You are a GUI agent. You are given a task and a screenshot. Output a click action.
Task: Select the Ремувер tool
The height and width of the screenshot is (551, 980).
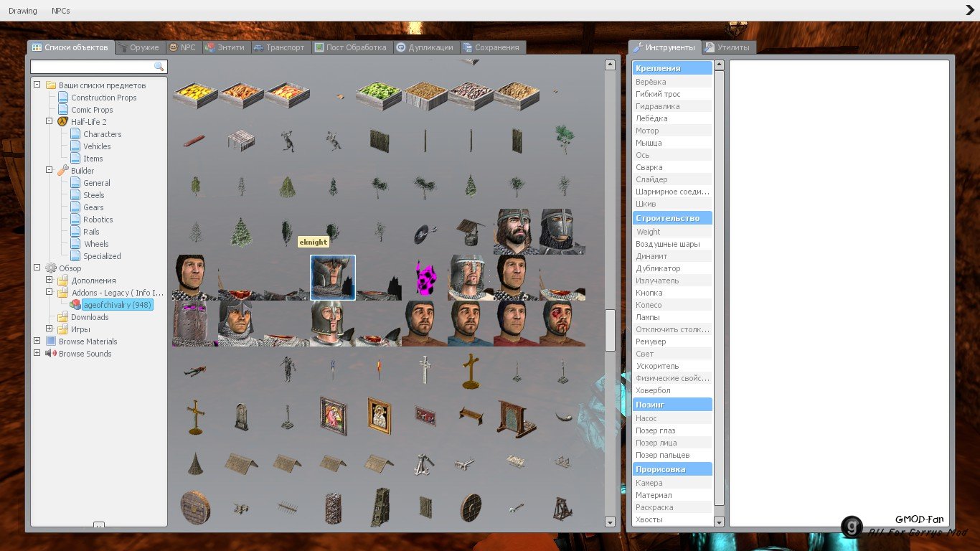(672, 342)
